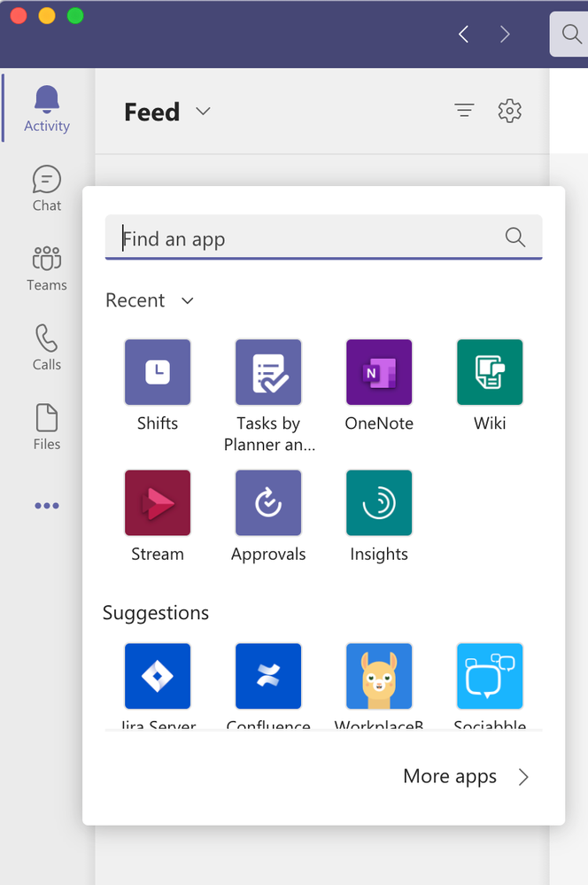588x885 pixels.
Task: Open feed filter options
Action: tap(464, 111)
